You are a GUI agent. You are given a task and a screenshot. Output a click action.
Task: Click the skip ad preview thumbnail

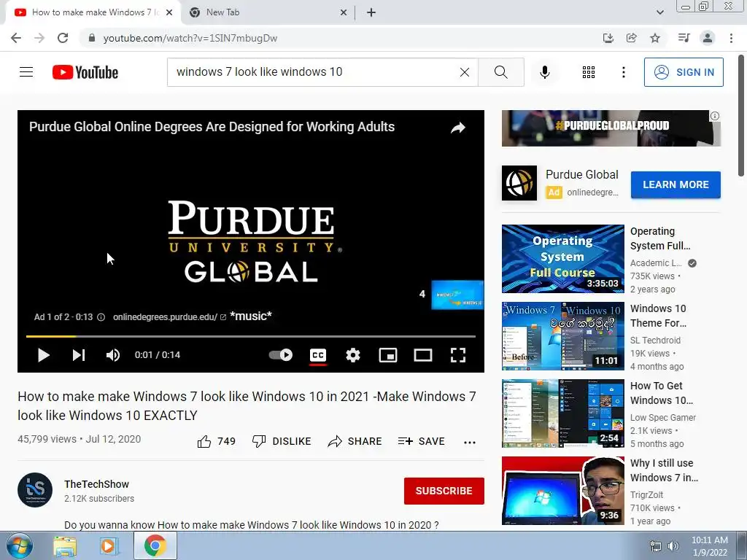(457, 295)
